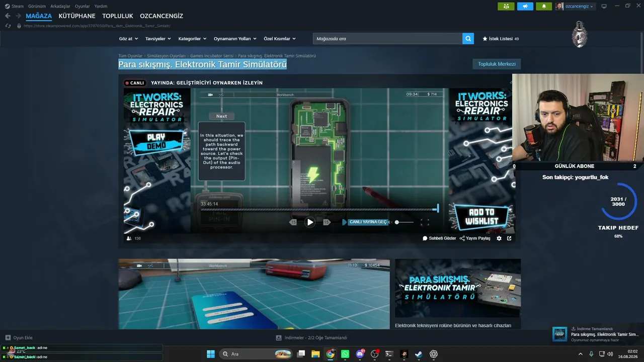Image resolution: width=644 pixels, height=362 pixels.
Task: Open File Explorer from the taskbar
Action: coord(315,354)
